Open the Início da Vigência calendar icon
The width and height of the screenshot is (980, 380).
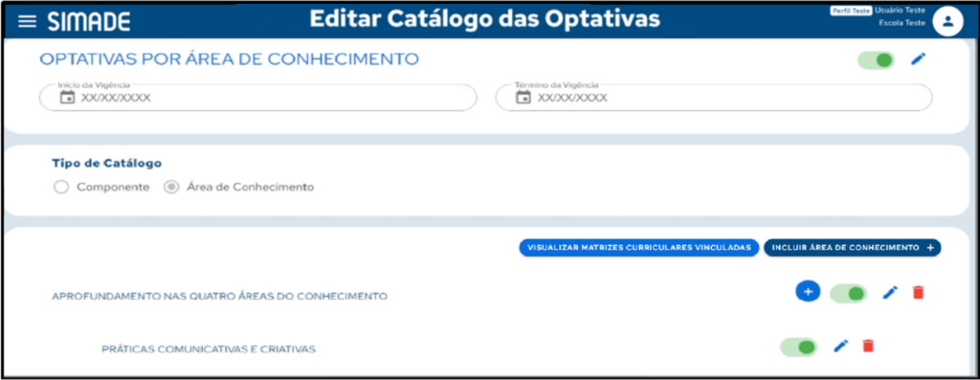tap(68, 98)
